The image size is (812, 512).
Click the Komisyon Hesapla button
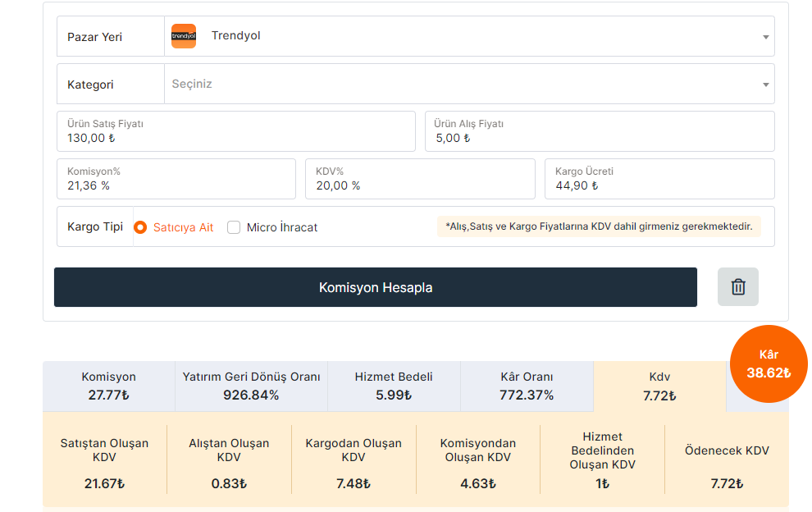(x=376, y=287)
